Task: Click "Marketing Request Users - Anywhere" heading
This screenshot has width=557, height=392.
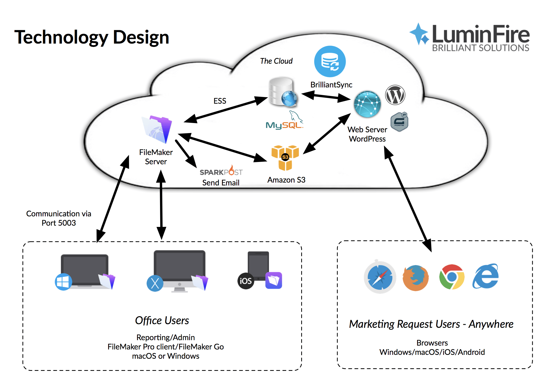Action: (x=431, y=324)
